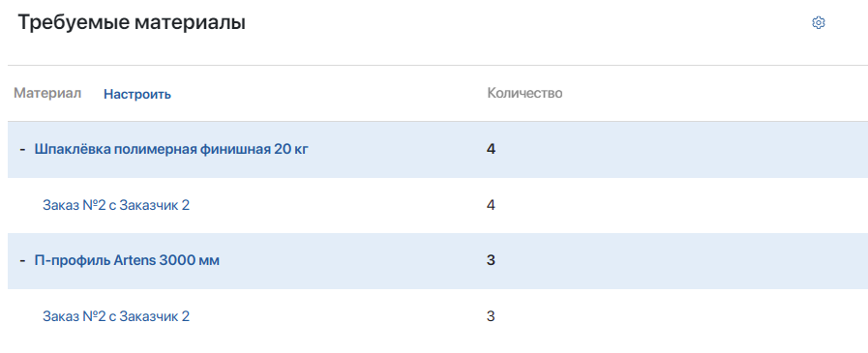
Task: Collapse the П-профиль Artens 3000 мм group
Action: click(22, 260)
